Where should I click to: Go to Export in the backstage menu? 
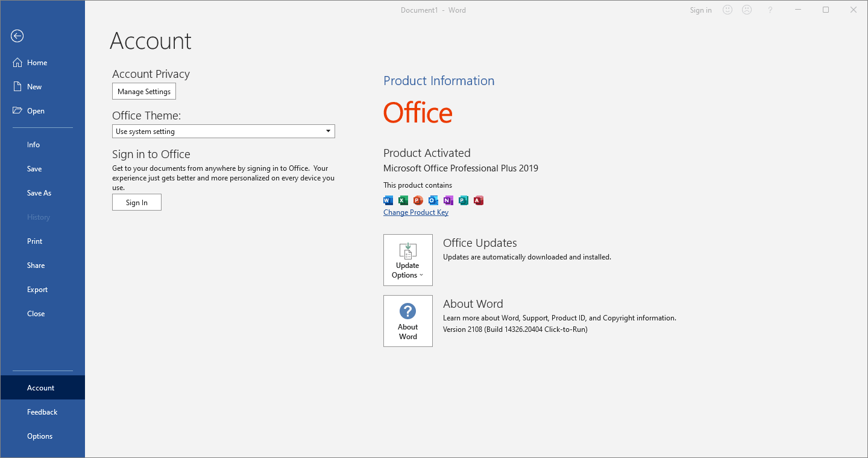[x=37, y=290]
